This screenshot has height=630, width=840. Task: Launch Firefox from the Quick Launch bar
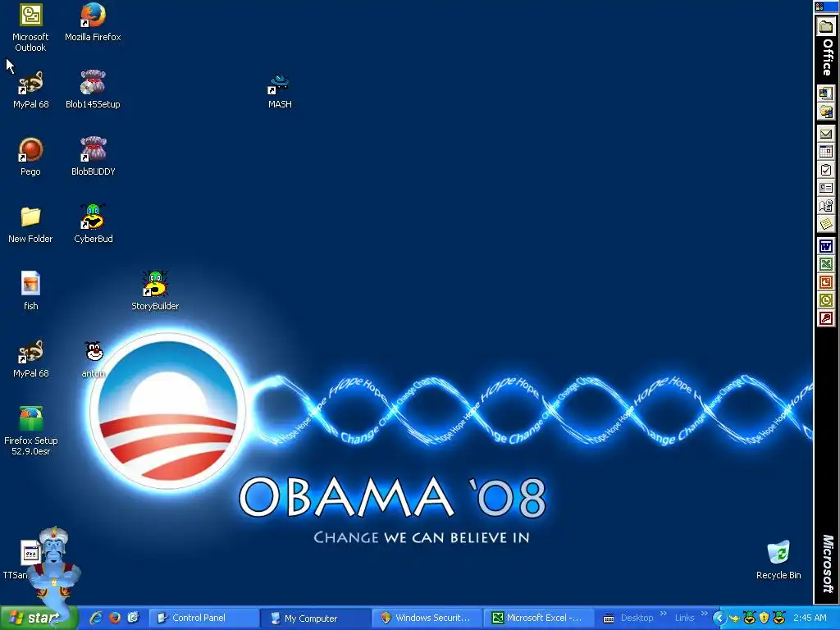(x=115, y=618)
